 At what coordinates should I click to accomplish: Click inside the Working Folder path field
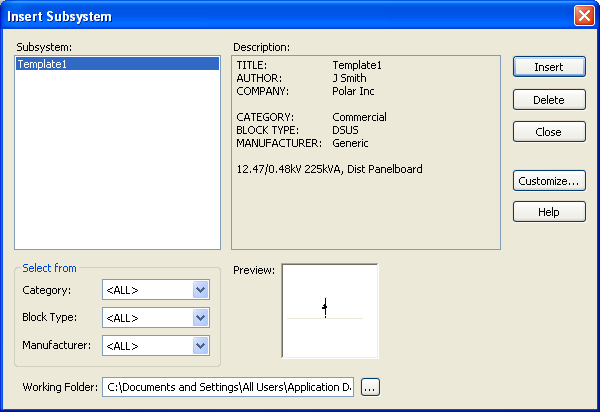(x=227, y=387)
